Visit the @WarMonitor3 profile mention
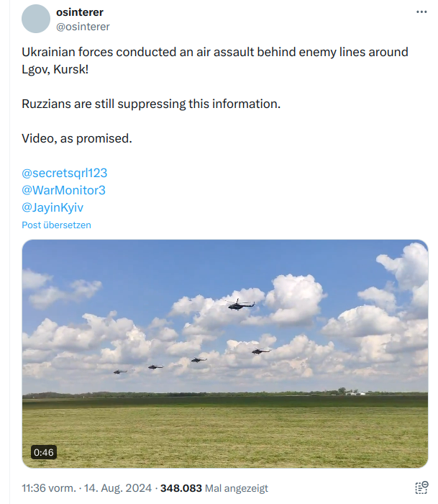This screenshot has width=438, height=504. click(63, 190)
